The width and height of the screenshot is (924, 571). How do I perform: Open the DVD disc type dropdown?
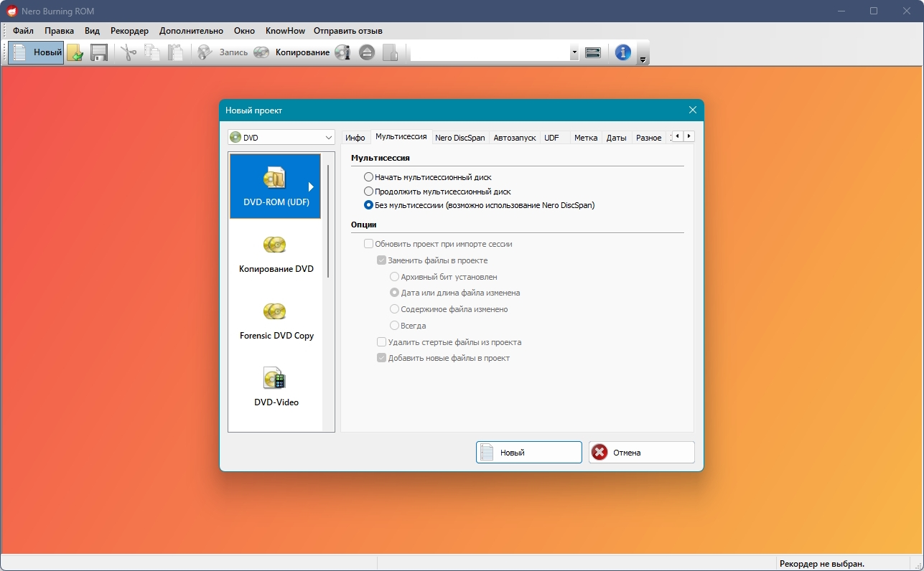tap(281, 137)
